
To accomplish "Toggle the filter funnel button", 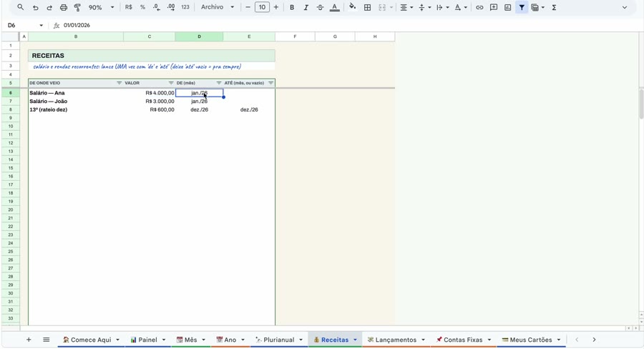I will [x=522, y=7].
